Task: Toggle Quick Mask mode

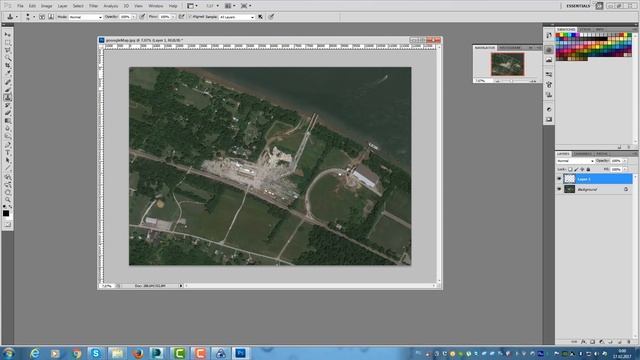Action: pyautogui.click(x=7, y=224)
